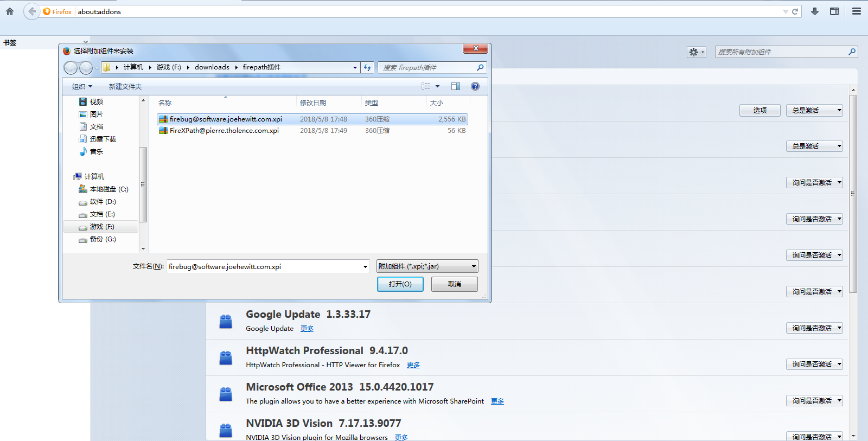The image size is (868, 441).
Task: Open 本地磁盘 (C:) drive
Action: (x=109, y=189)
